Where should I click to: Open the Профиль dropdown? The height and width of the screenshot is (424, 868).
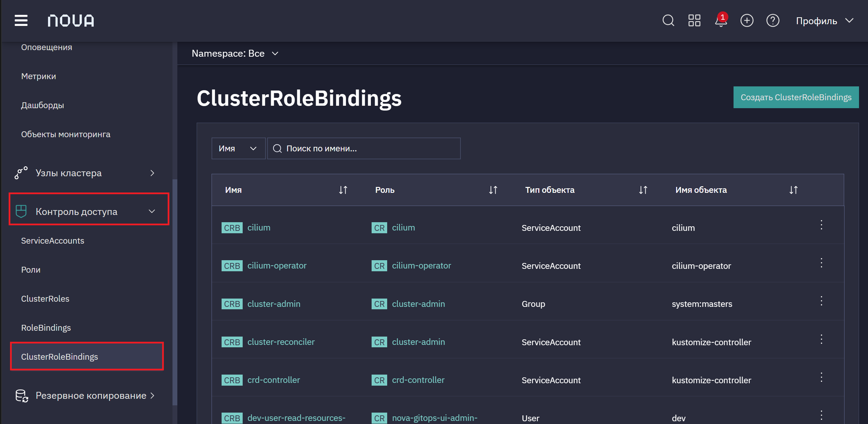[x=824, y=21]
